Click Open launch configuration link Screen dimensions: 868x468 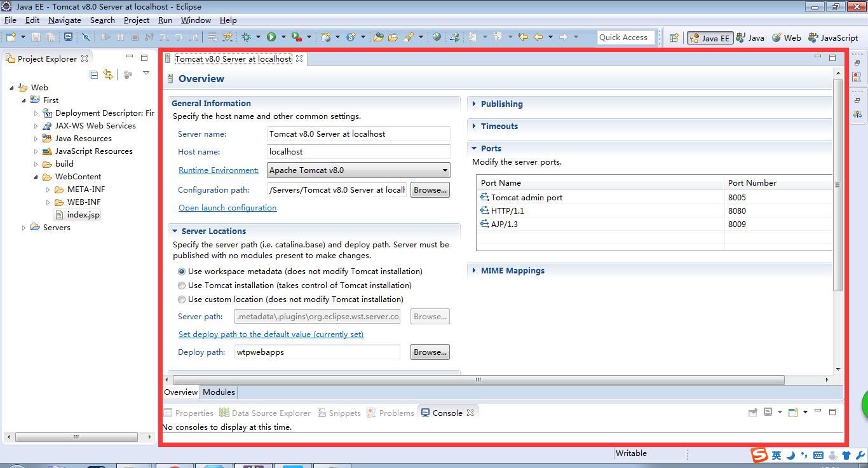click(227, 208)
